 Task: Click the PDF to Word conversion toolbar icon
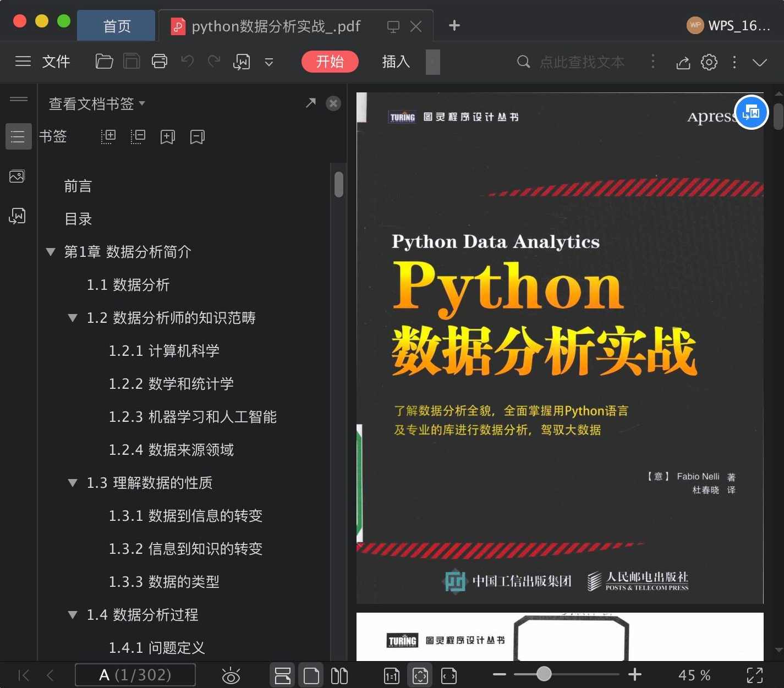pos(242,62)
